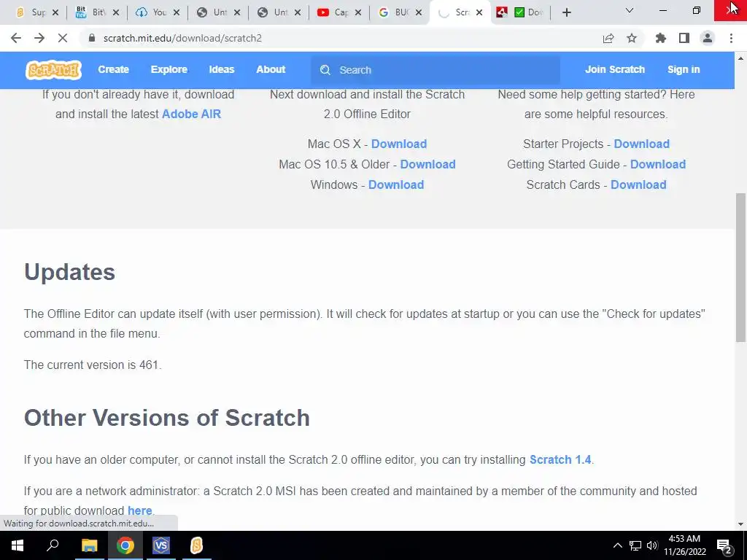The width and height of the screenshot is (747, 560).
Task: Click the scrollbar up arrow
Action: 740,58
